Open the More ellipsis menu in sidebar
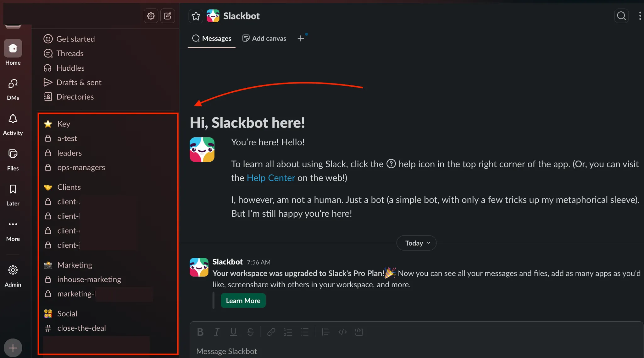The image size is (644, 358). click(x=13, y=225)
